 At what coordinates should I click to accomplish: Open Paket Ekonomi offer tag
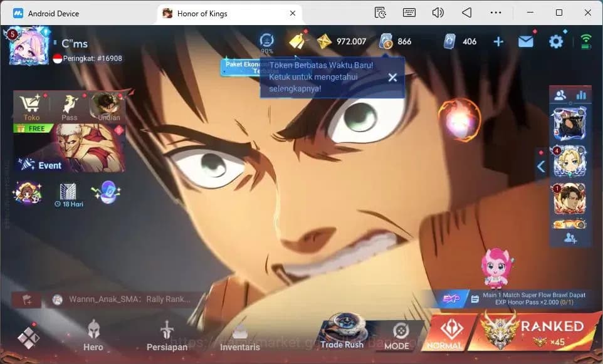[x=241, y=67]
